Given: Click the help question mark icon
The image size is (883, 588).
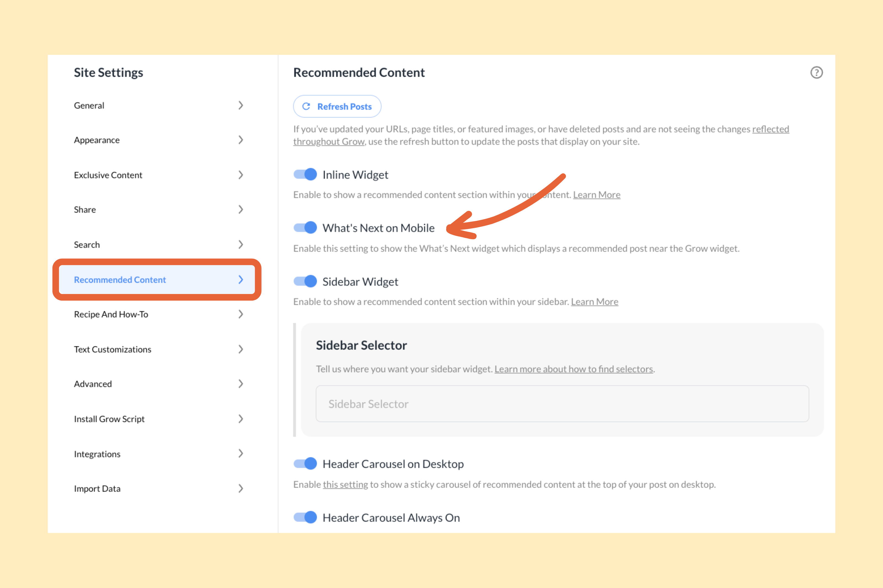Looking at the screenshot, I should (816, 72).
